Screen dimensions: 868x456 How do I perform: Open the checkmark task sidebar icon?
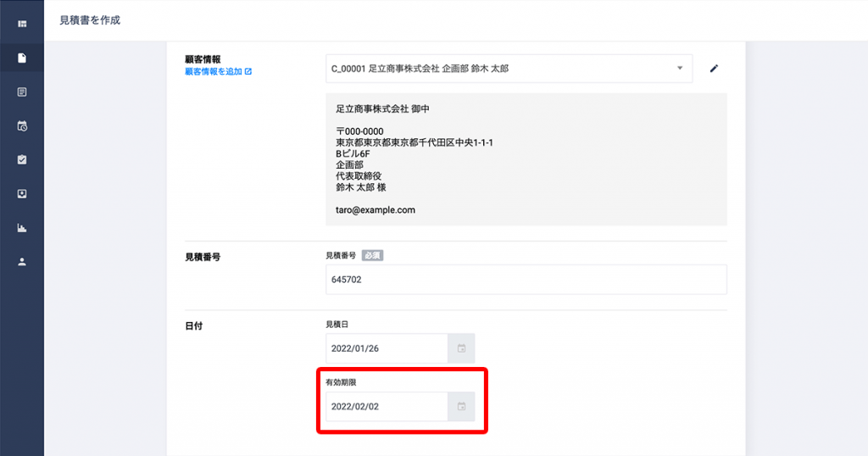[x=22, y=160]
